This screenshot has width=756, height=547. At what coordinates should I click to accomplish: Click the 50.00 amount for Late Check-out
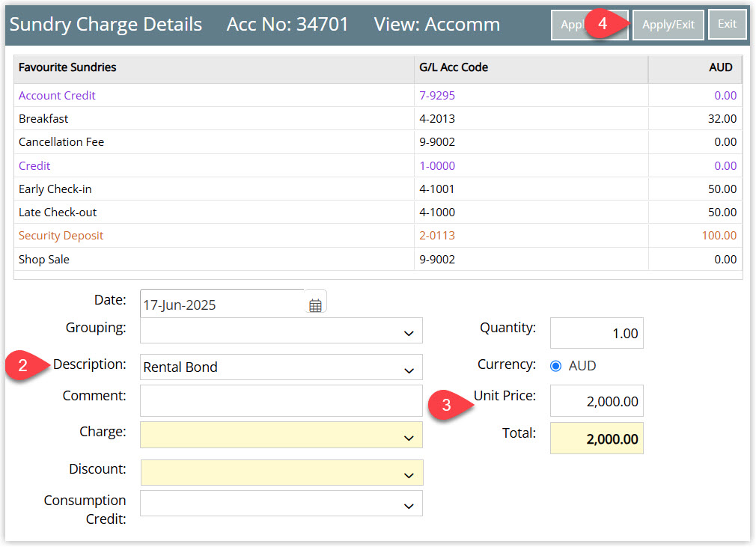722,213
